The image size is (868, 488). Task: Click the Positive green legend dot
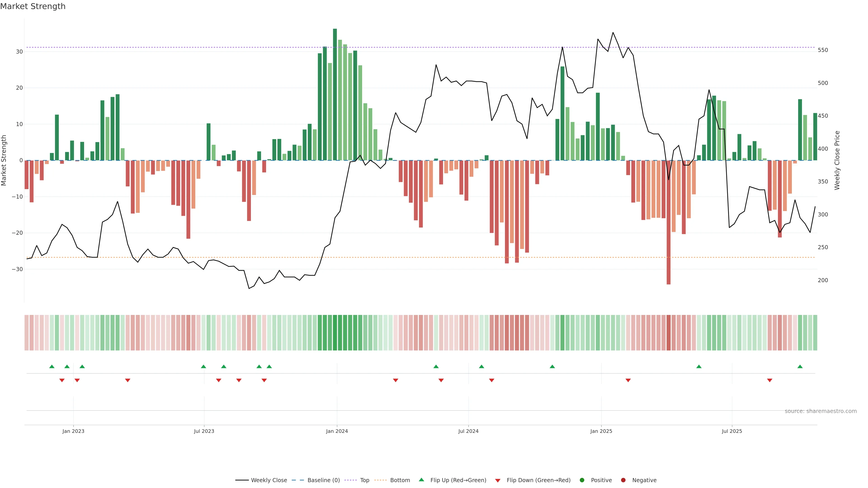[582, 480]
